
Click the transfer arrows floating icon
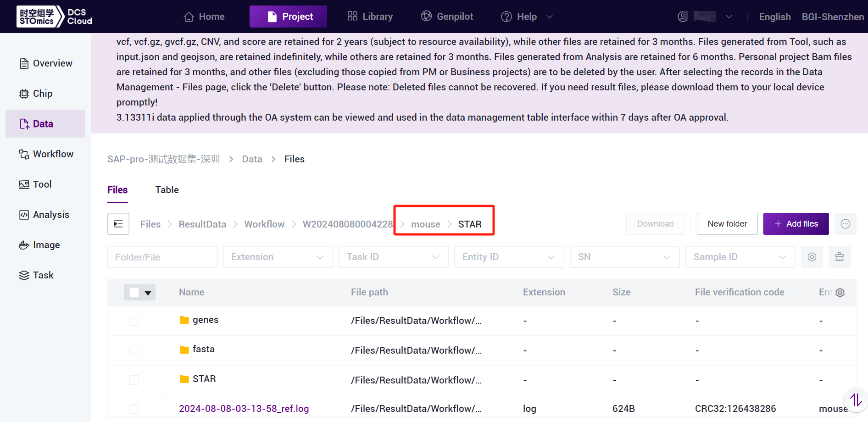point(856,400)
